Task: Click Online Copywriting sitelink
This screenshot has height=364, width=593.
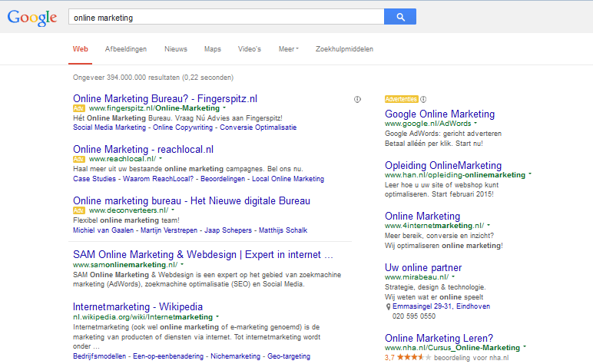Action: pyautogui.click(x=183, y=127)
